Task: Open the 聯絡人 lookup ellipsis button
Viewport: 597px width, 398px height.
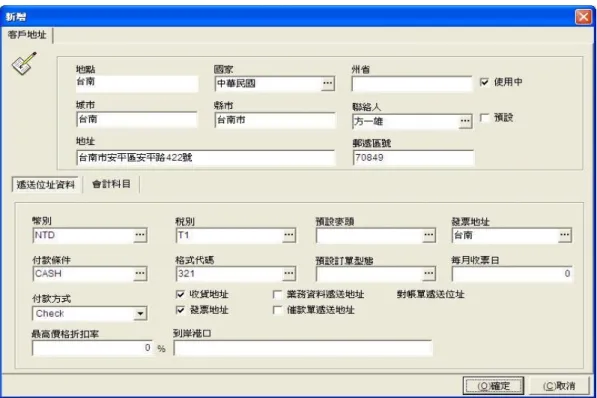Action: click(465, 121)
